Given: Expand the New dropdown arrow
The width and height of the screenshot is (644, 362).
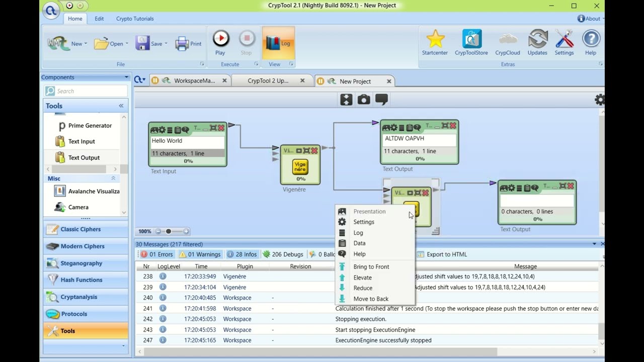Looking at the screenshot, I should pyautogui.click(x=86, y=44).
